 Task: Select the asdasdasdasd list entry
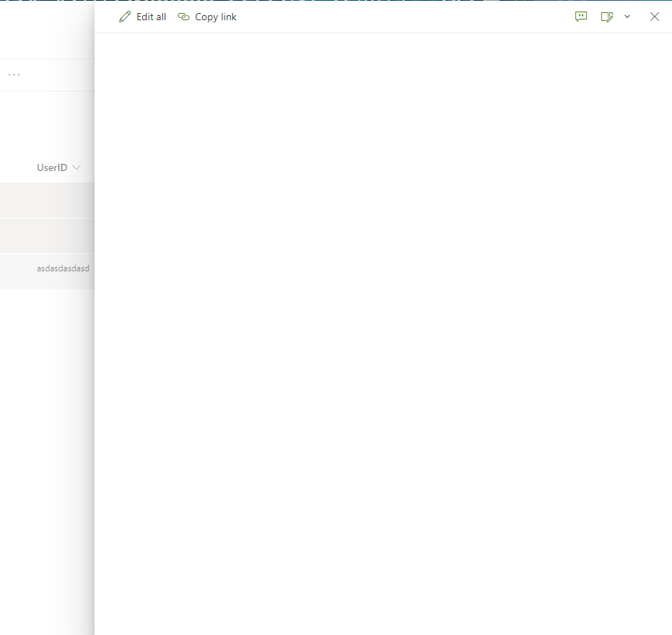click(63, 268)
